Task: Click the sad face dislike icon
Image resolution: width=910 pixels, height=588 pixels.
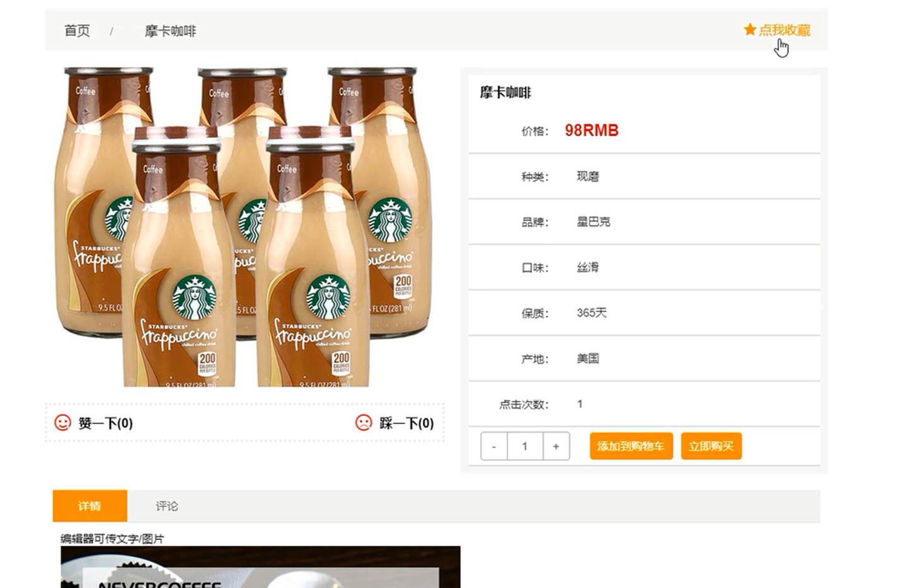Action: point(364,422)
